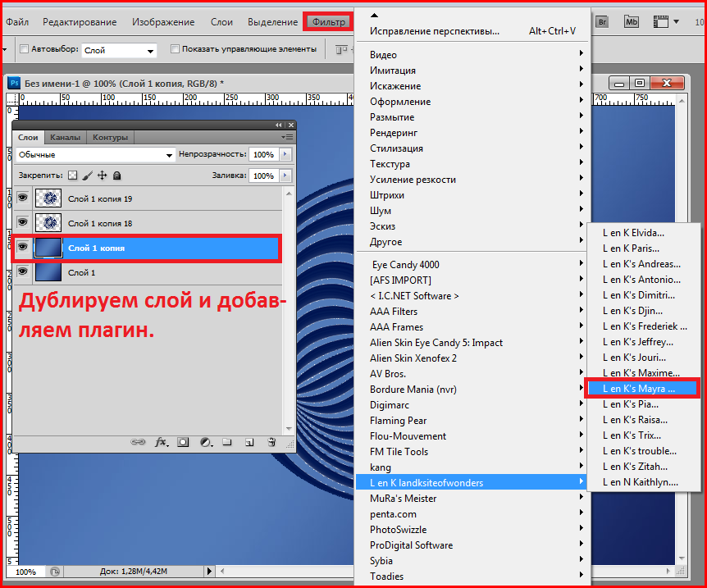Delete layer with the trash icon

271,442
